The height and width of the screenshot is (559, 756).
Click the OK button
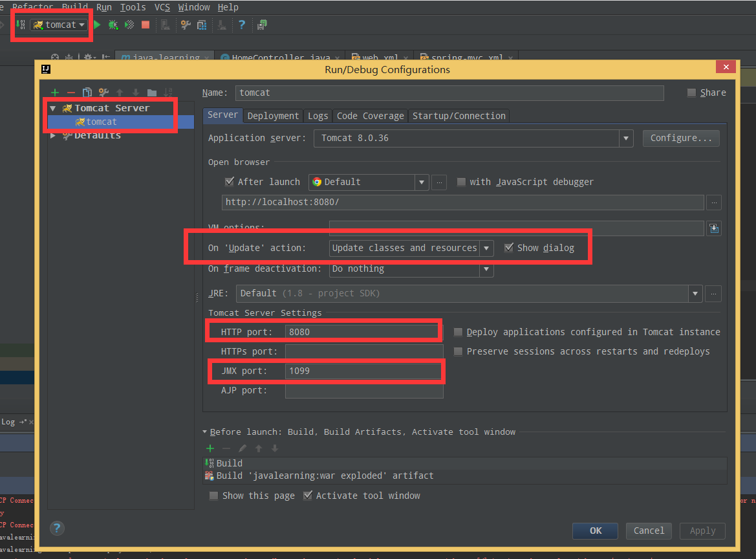[x=596, y=531]
